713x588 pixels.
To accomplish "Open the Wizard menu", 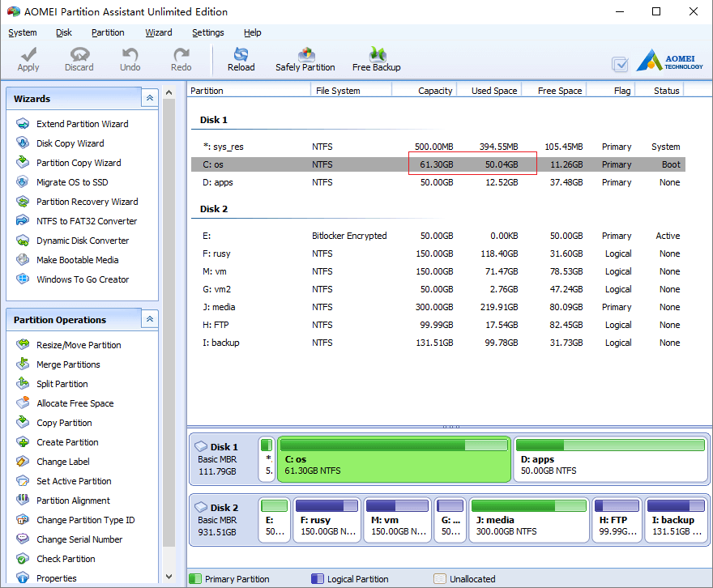I will (x=159, y=32).
